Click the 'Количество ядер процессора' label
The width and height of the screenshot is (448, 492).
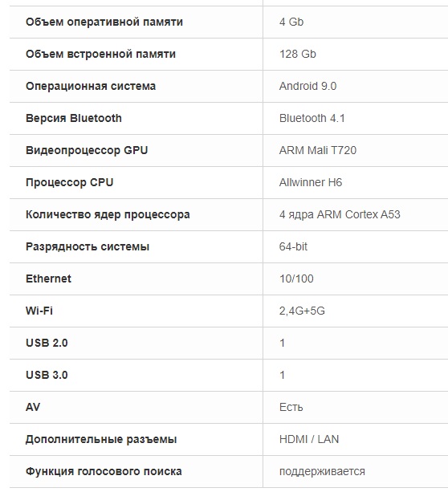coord(108,214)
